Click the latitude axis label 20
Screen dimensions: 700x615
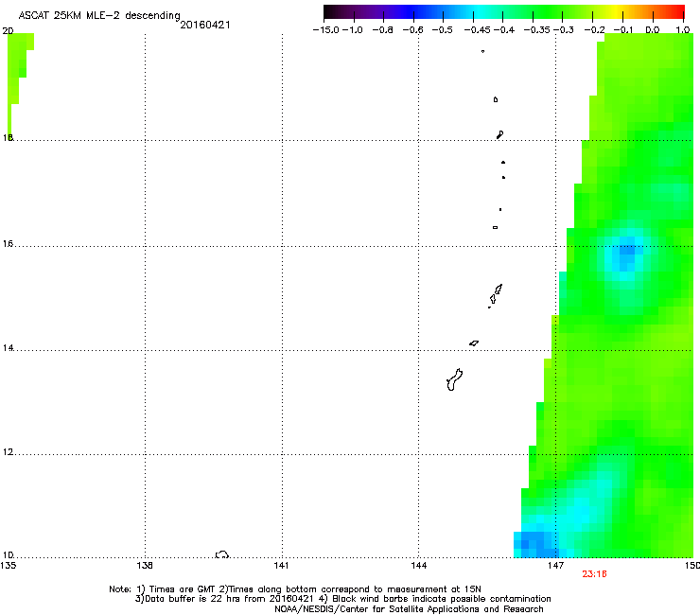coord(8,31)
